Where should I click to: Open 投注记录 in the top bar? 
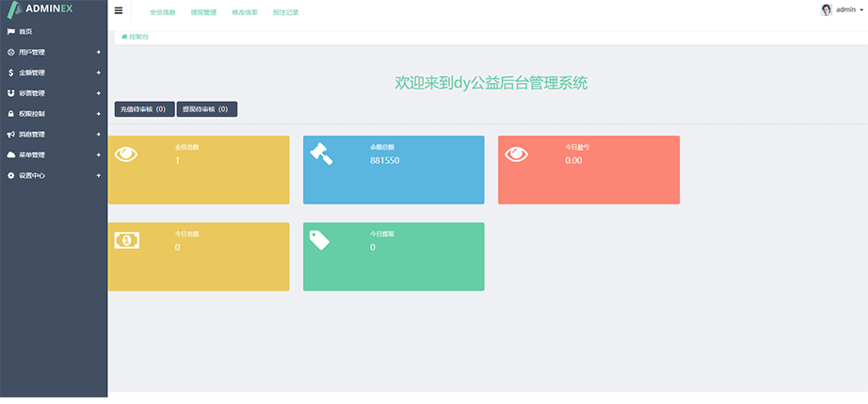pos(285,12)
